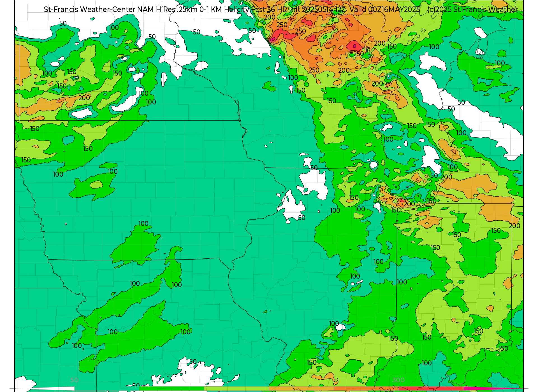The height and width of the screenshot is (392, 538).
Task: Click the 'Fcst 36 HR' forecast hour text
Action: click(x=270, y=10)
